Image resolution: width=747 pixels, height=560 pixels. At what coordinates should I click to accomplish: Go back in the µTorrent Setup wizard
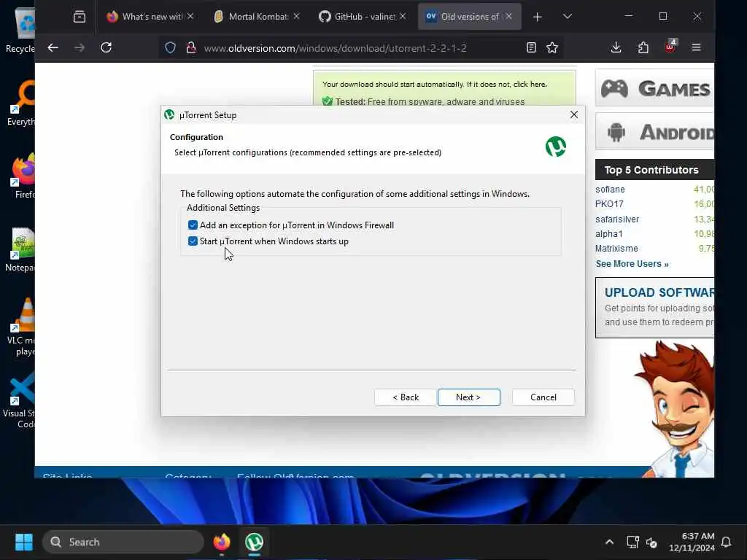406,397
